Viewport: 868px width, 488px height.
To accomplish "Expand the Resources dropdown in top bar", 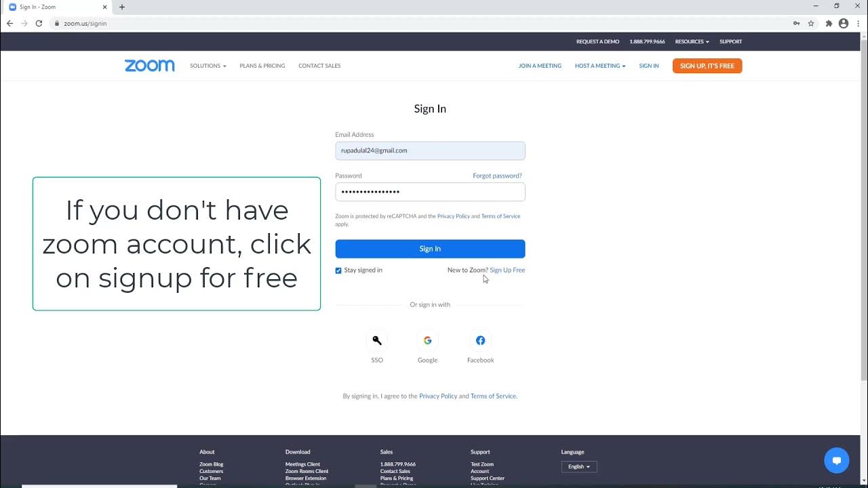I will pos(692,41).
